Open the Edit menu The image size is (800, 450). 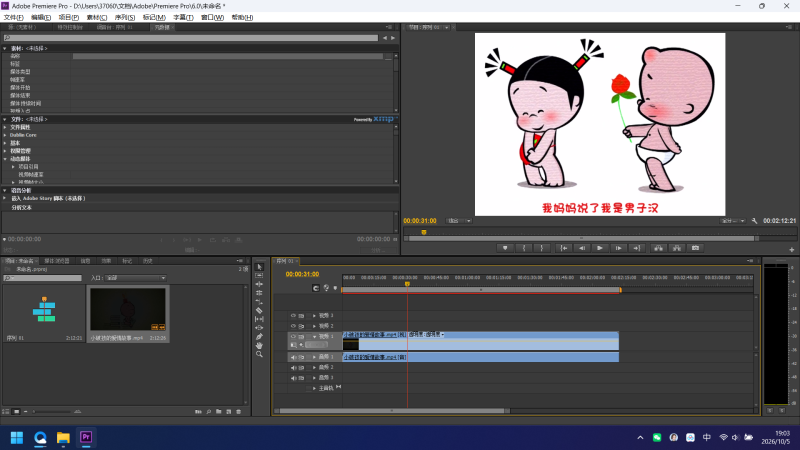(41, 17)
